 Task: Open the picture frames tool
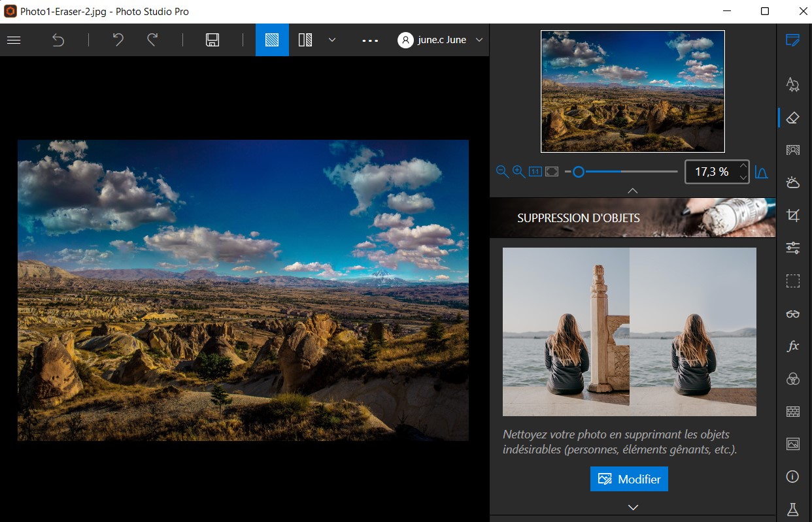(792, 444)
